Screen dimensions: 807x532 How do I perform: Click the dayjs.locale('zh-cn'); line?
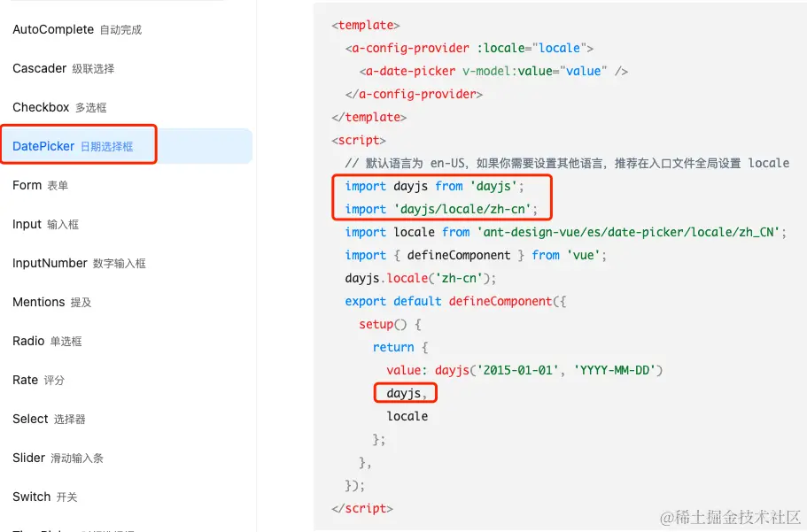pos(421,278)
